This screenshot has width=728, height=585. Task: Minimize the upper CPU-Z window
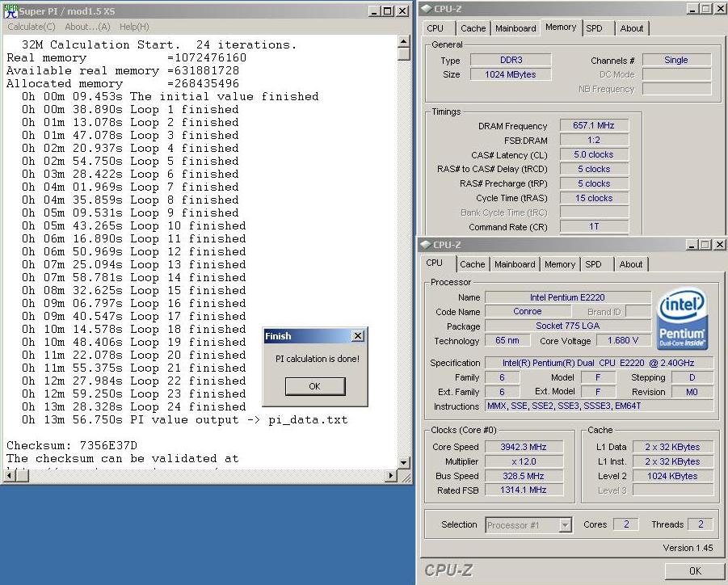pos(692,9)
